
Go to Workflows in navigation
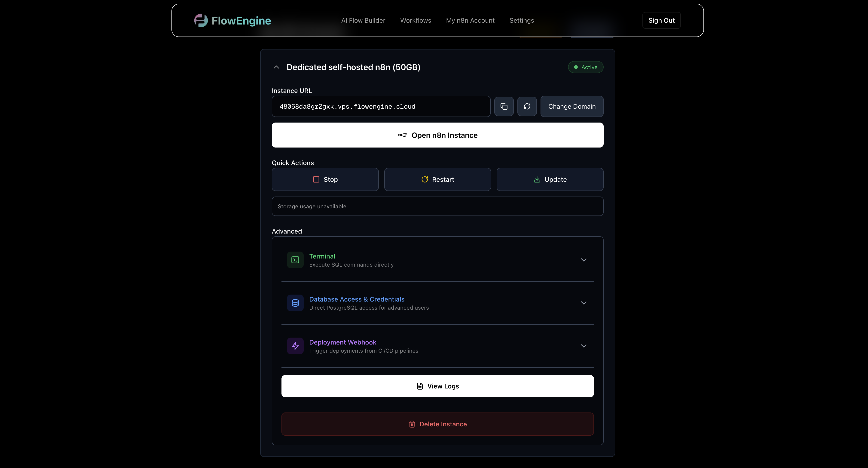tap(416, 21)
